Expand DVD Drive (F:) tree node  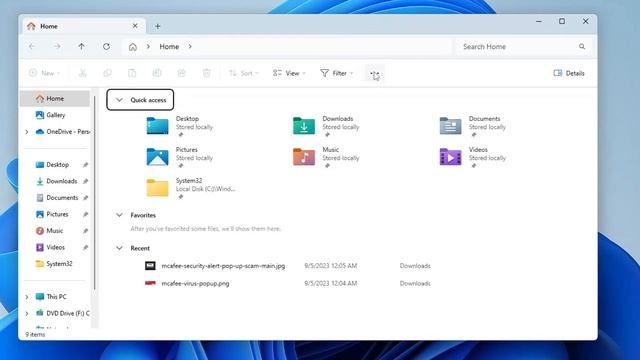27,313
